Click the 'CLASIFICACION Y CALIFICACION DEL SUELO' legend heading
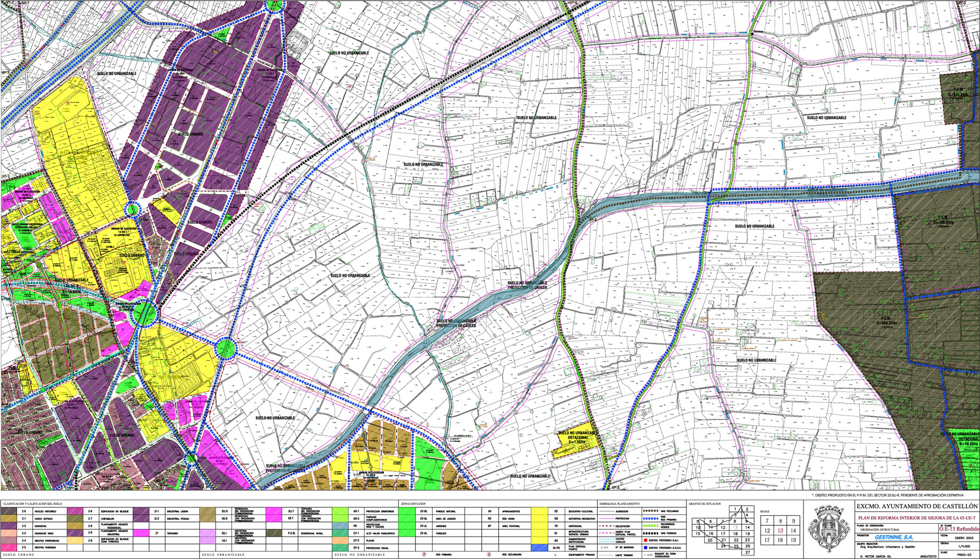Image resolution: width=980 pixels, height=559 pixels. 33,504
